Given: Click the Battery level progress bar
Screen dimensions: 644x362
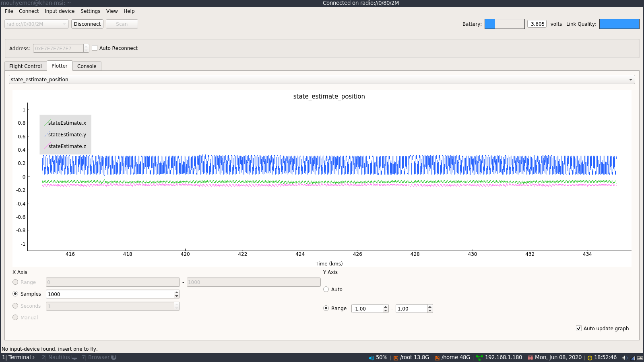Looking at the screenshot, I should pyautogui.click(x=504, y=24).
